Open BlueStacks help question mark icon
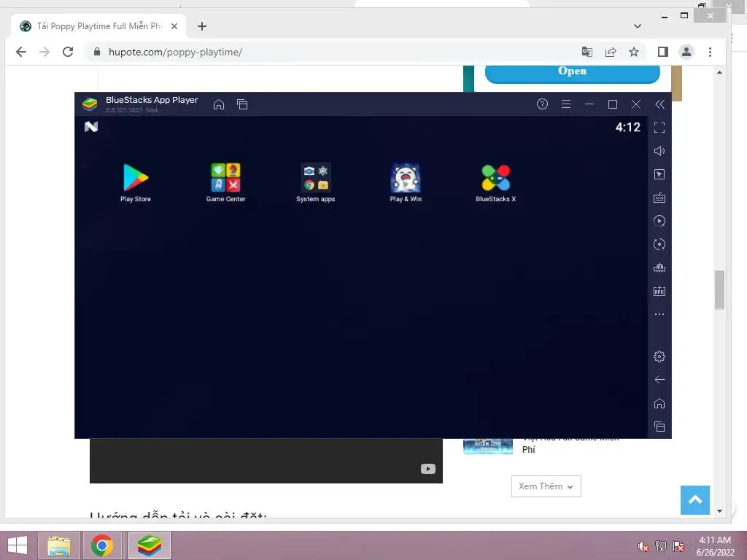Viewport: 747px width, 560px height. [542, 104]
